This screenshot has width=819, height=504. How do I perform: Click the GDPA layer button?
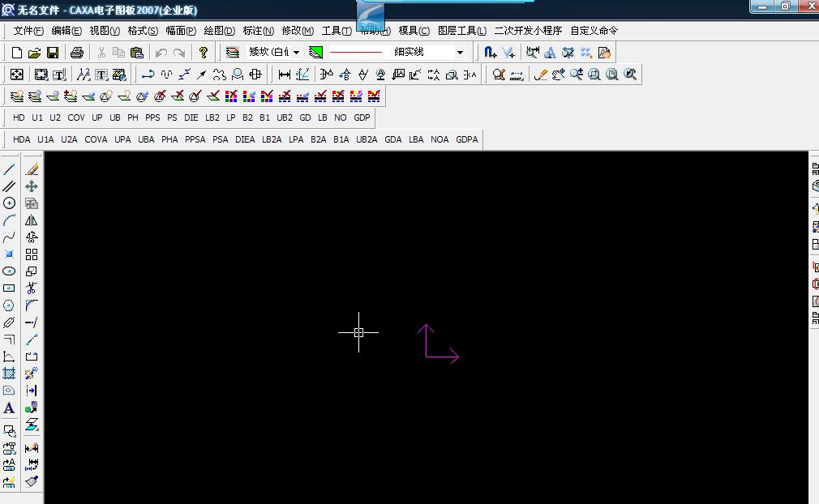(x=467, y=139)
